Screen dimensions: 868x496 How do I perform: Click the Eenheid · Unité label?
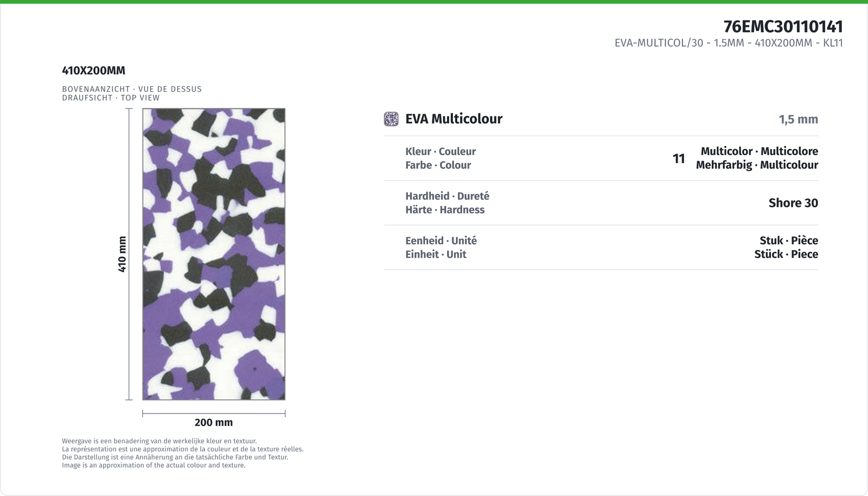(441, 240)
